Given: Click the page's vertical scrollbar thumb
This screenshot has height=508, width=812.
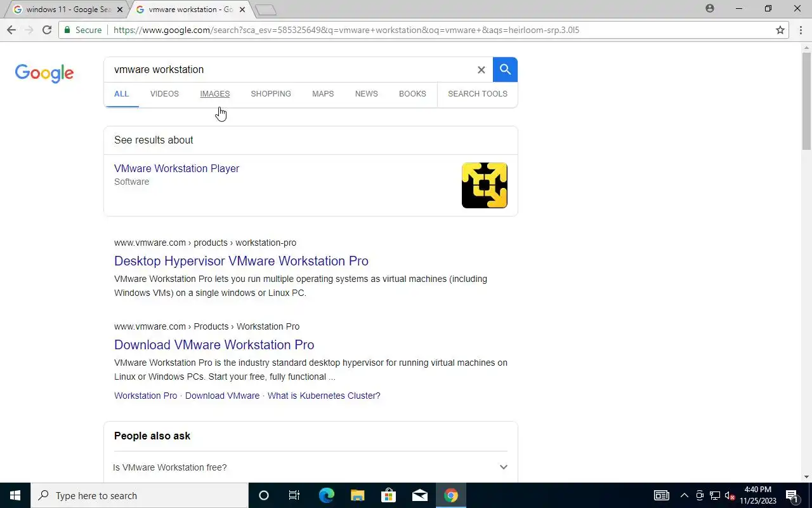Looking at the screenshot, I should click(806, 102).
